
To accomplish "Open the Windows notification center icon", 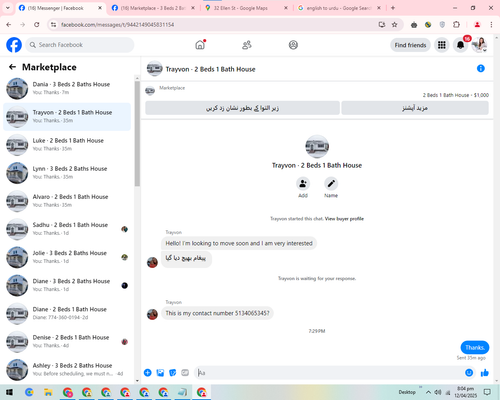I will point(487,392).
